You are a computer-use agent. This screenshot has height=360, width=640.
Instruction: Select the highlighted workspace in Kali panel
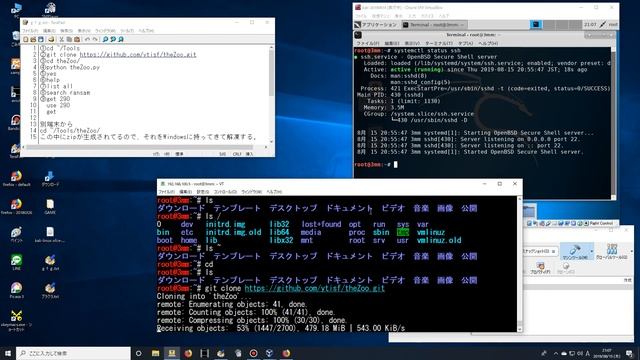pyautogui.click(x=536, y=24)
